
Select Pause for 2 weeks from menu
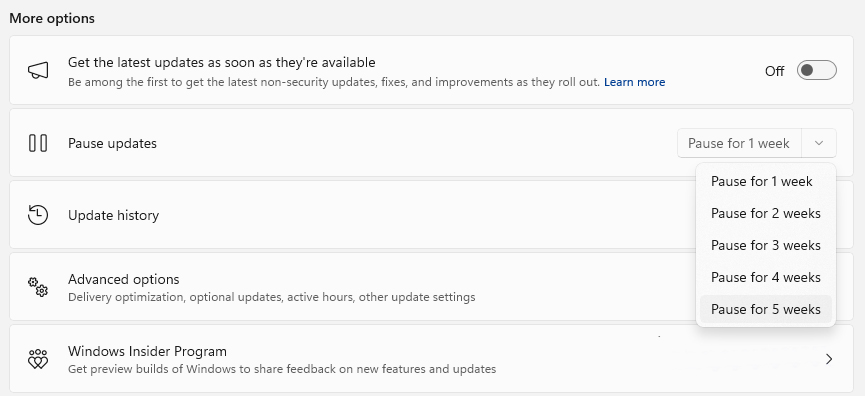click(766, 213)
